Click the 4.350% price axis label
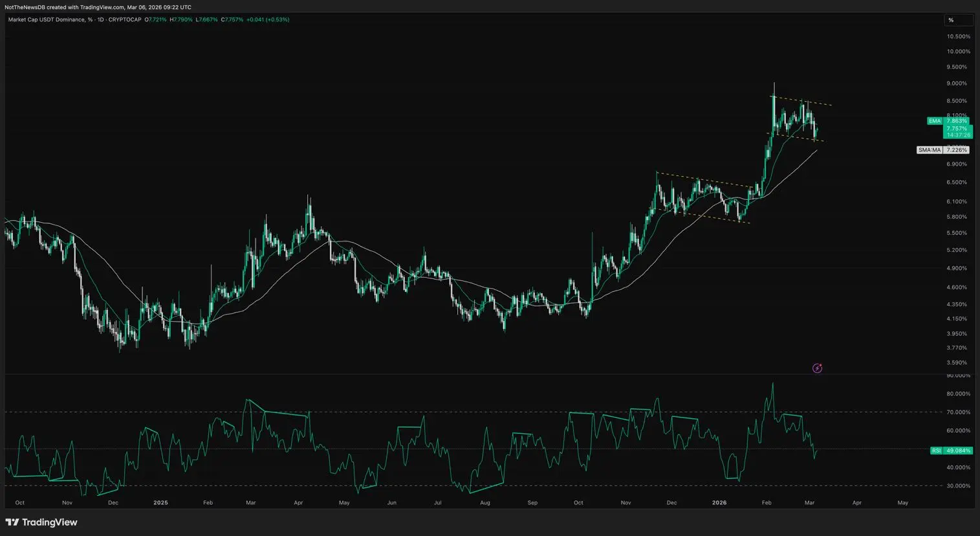This screenshot has height=536, width=980. [957, 304]
